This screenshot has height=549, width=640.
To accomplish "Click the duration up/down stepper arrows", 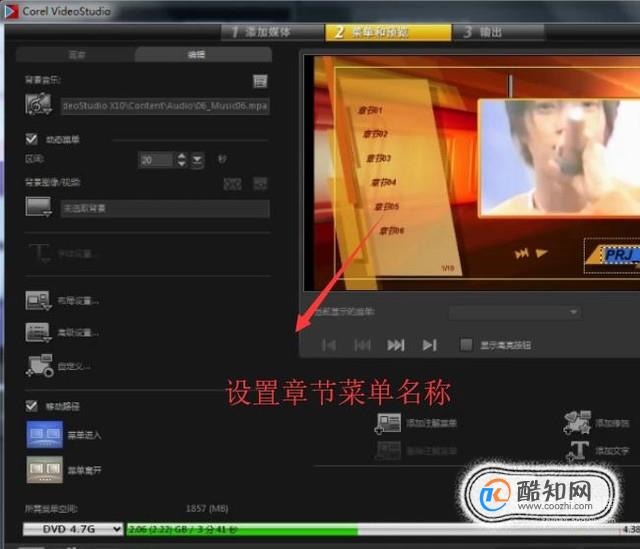I will (182, 160).
